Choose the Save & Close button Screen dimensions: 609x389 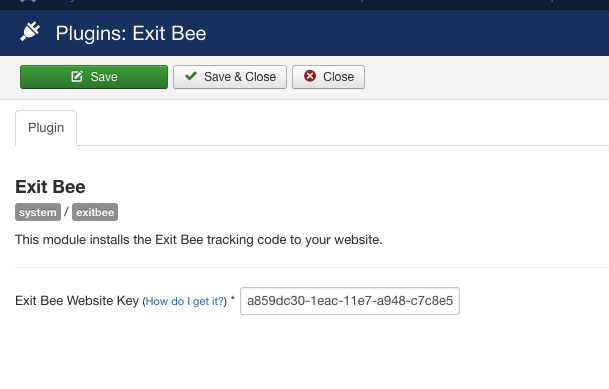pos(230,77)
